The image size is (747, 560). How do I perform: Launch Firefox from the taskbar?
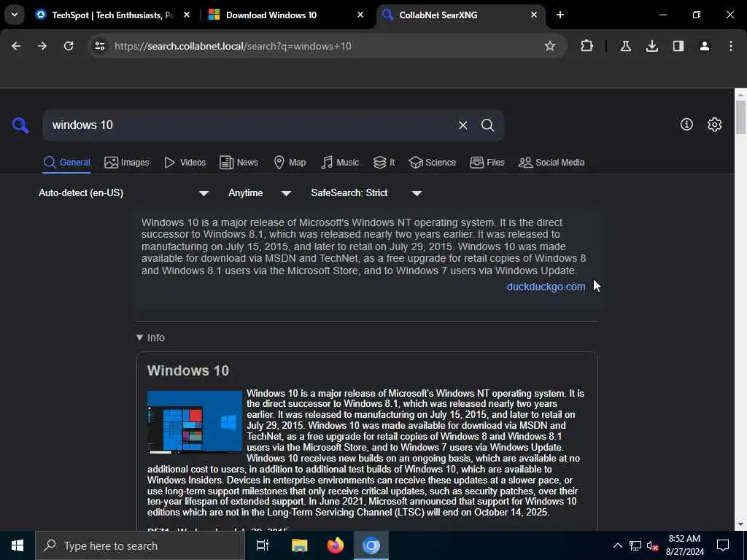[336, 545]
